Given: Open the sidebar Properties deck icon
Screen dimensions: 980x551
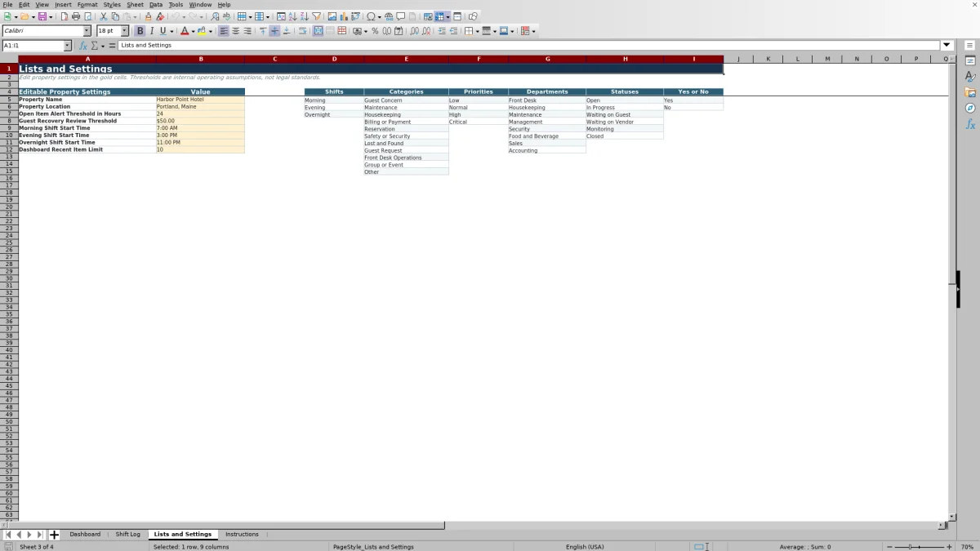Looking at the screenshot, I should click(970, 61).
